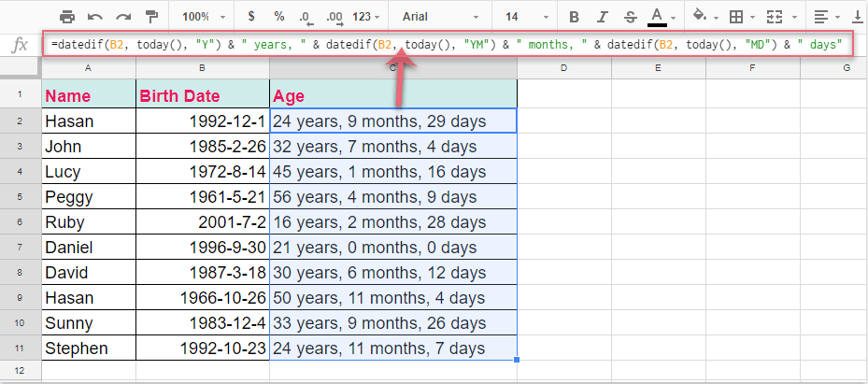Toggle italic formatting
This screenshot has width=868, height=384.
602,17
